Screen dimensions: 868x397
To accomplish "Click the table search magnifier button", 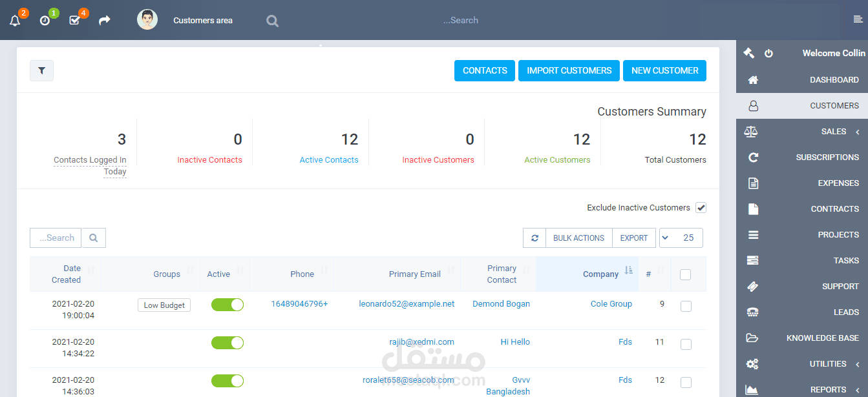I will [94, 238].
